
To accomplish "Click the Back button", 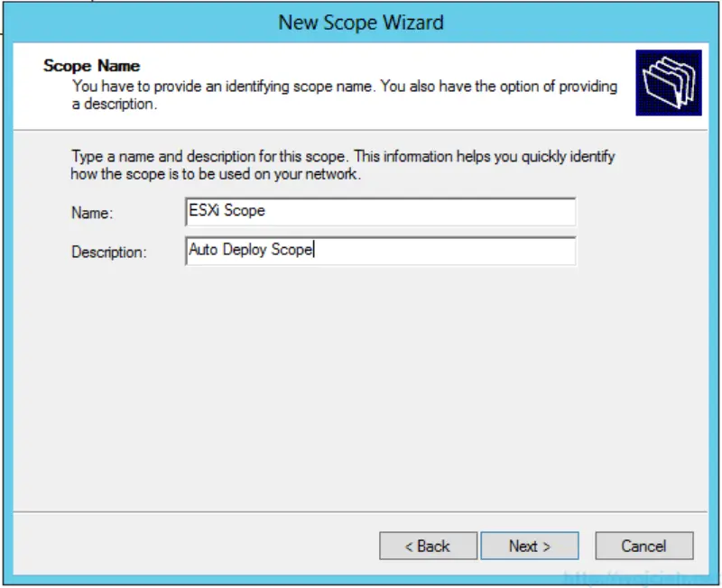I will click(x=429, y=546).
